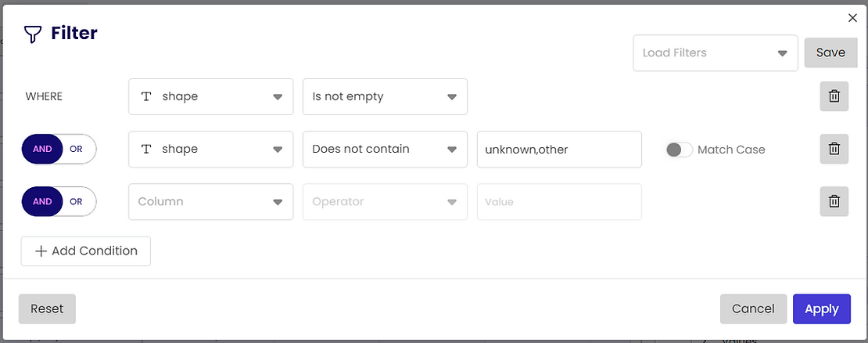The image size is (868, 343).
Task: Click the 'unknown,other' value field
Action: pyautogui.click(x=559, y=149)
